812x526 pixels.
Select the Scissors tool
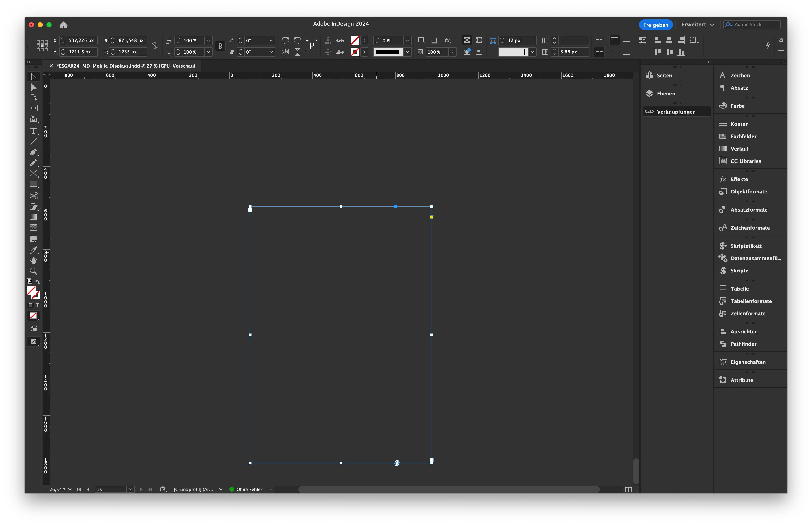coord(34,196)
